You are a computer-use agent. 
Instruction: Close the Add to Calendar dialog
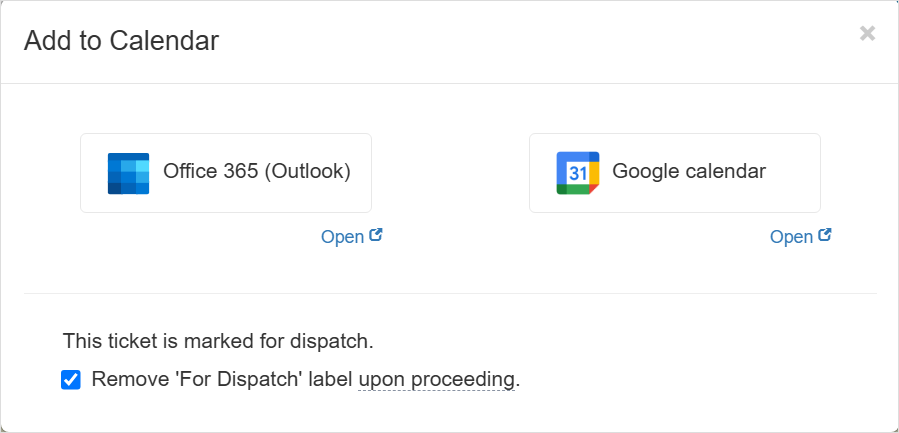tap(867, 33)
